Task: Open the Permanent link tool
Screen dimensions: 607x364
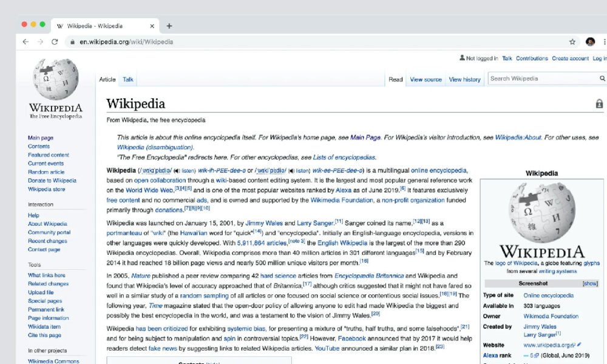Action: 46,309
